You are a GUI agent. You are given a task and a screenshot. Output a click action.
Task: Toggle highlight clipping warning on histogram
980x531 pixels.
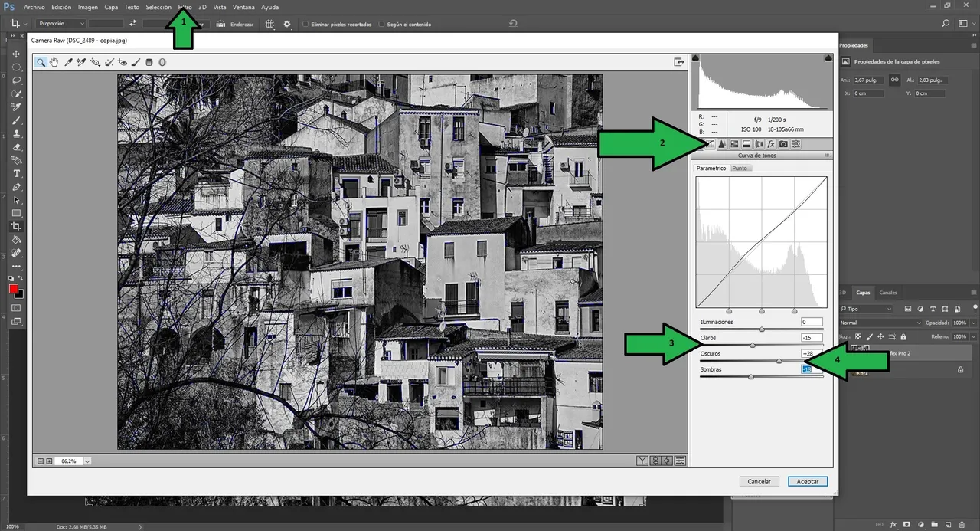pyautogui.click(x=828, y=57)
